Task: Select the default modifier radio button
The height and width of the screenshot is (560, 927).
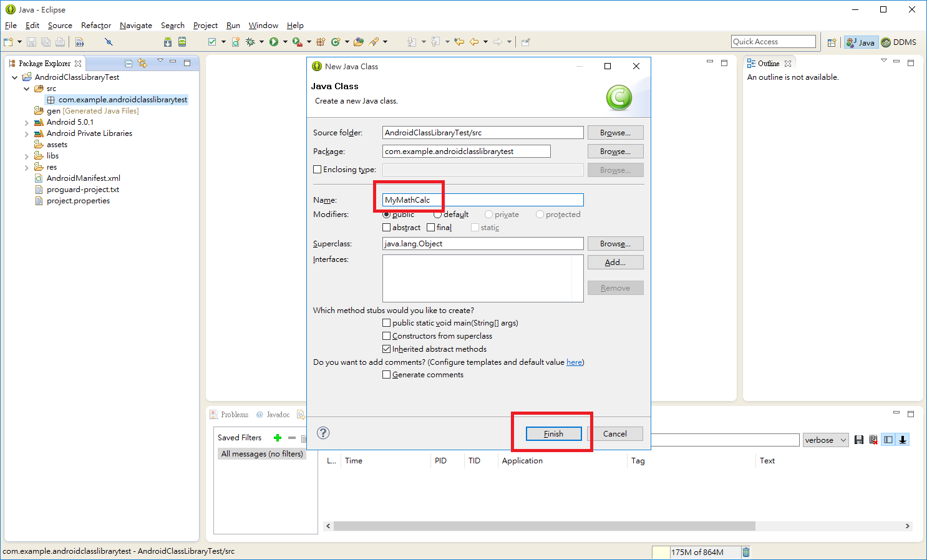Action: pyautogui.click(x=437, y=215)
